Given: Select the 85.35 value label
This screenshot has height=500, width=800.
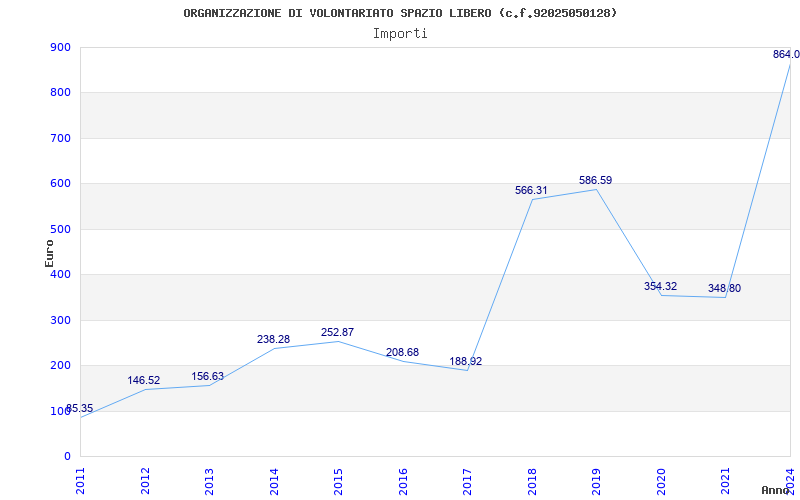Looking at the screenshot, I should [80, 408].
